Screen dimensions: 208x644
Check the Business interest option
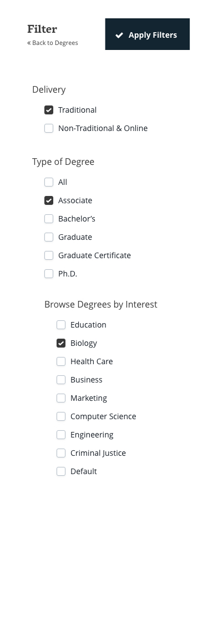coord(61,380)
